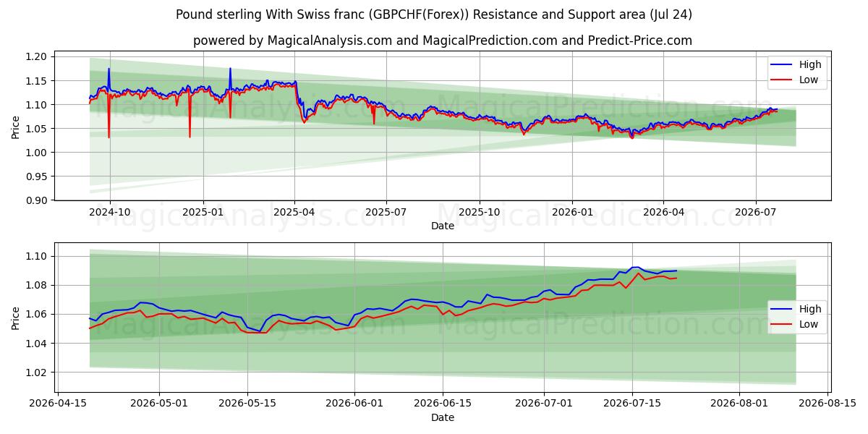868x434 pixels.
Task: Click the '1.06' price tick on the bottom chart
Action: [x=38, y=314]
